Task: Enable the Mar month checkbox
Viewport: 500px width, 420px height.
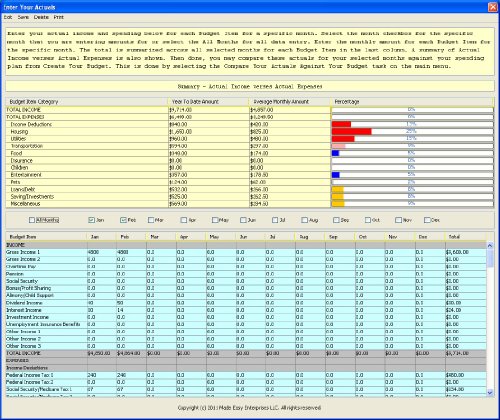Action: point(151,220)
